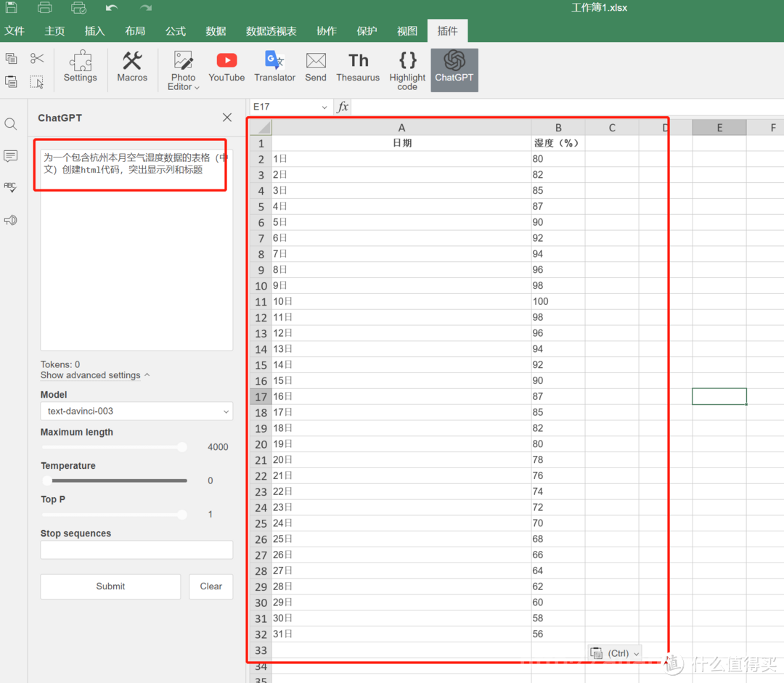Open the YouTube plugin
The width and height of the screenshot is (784, 683).
point(226,67)
